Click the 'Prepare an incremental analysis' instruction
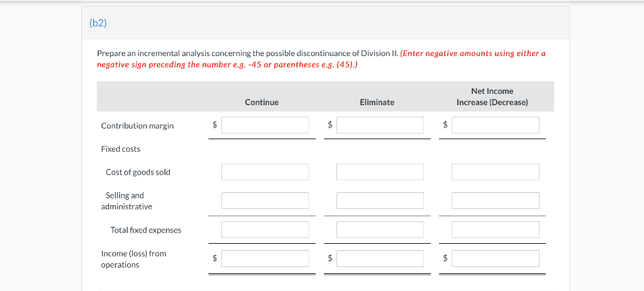Viewport: 644px width, 291px height. click(x=248, y=54)
